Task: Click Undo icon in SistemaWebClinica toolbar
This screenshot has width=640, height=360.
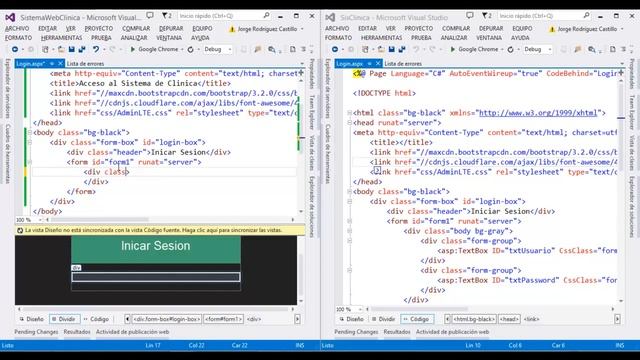Action: [96, 49]
